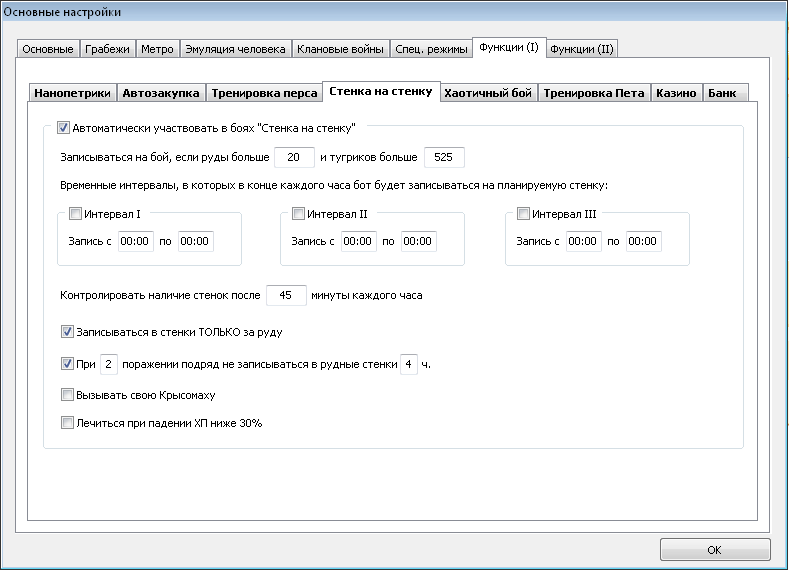Viewport: 789px width, 570px height.
Task: Click Интервал I start time field
Action: [x=136, y=241]
